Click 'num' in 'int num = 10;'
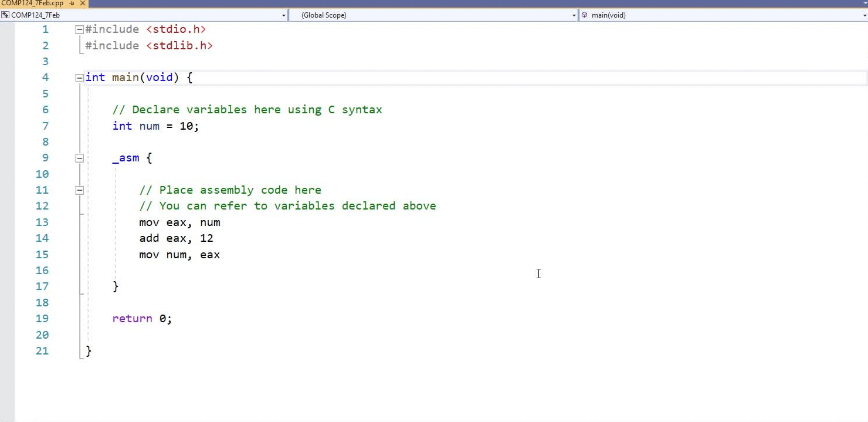 [149, 126]
